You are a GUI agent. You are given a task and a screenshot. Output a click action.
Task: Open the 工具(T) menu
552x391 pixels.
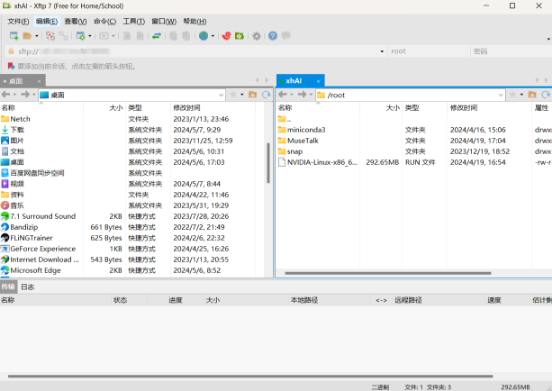pyautogui.click(x=133, y=21)
